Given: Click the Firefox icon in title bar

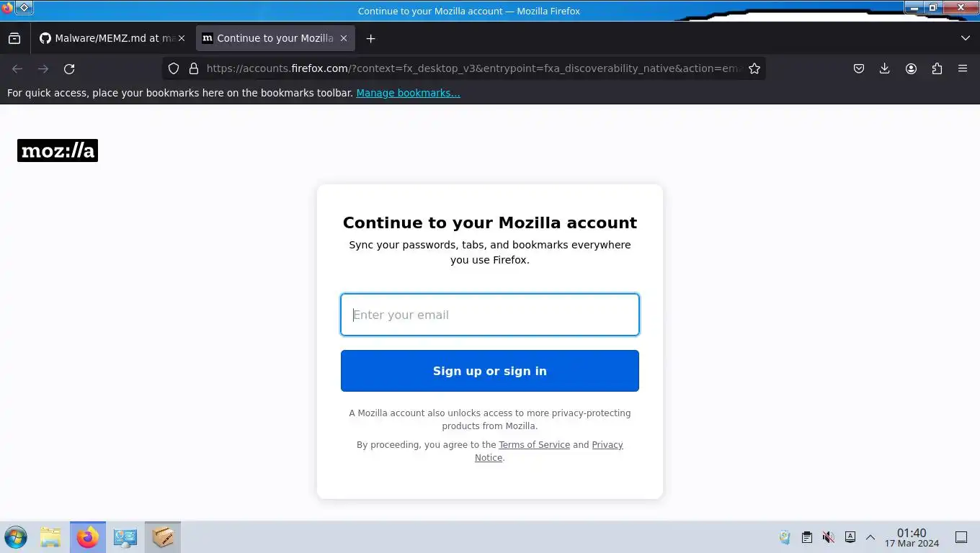Looking at the screenshot, I should coord(7,8).
